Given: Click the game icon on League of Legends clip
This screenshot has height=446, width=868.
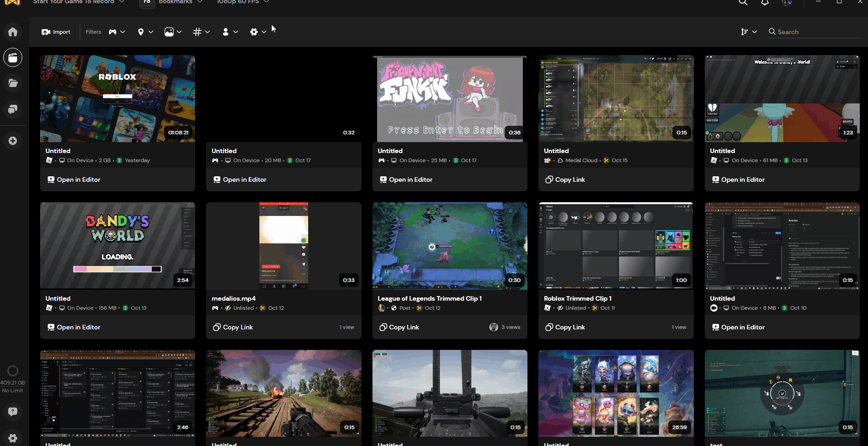Looking at the screenshot, I should (382, 308).
